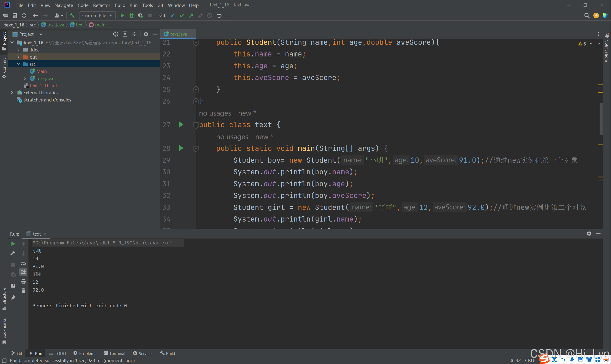Image resolution: width=611 pixels, height=364 pixels.
Task: Collapse the src folder in project tree
Action: (x=18, y=64)
